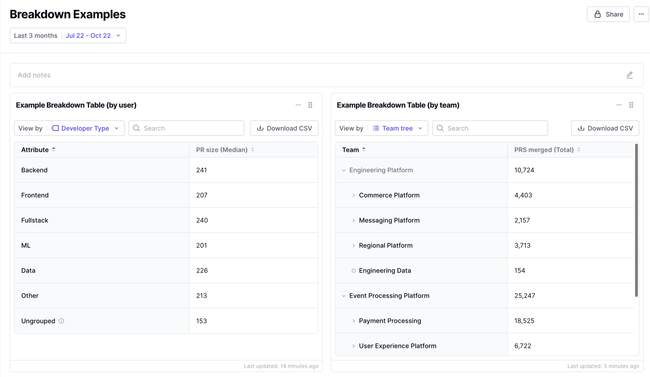Click the 18,525 PRS merged value
The image size is (650, 377).
[524, 321]
